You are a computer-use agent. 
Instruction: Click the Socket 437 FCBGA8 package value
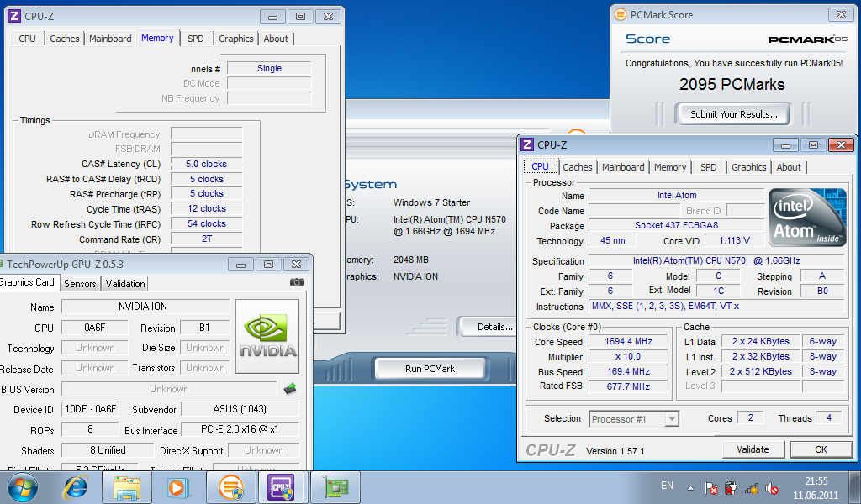[677, 225]
